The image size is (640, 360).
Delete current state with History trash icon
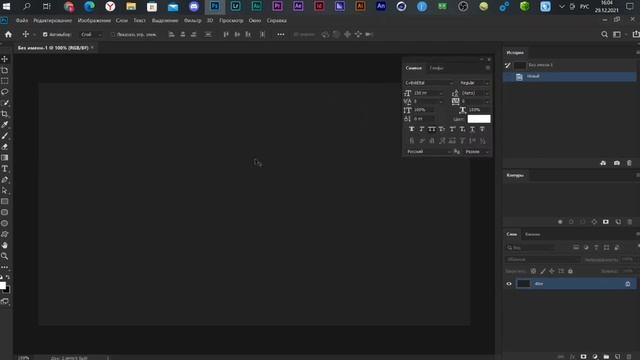(x=629, y=163)
